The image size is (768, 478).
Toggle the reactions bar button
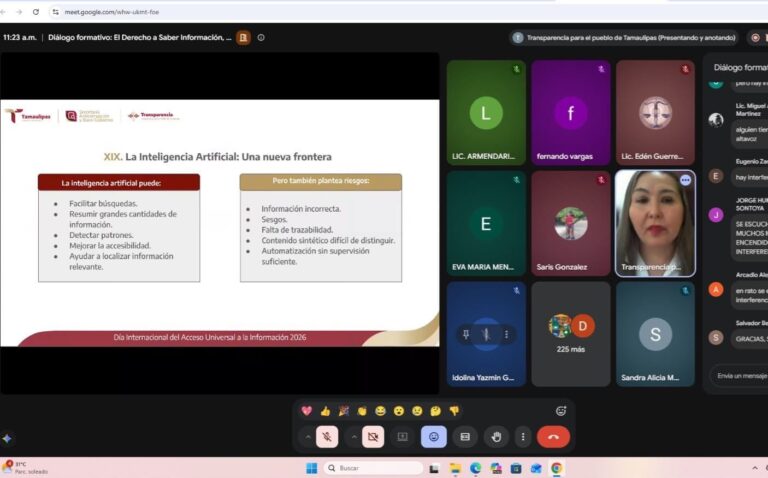coord(434,436)
